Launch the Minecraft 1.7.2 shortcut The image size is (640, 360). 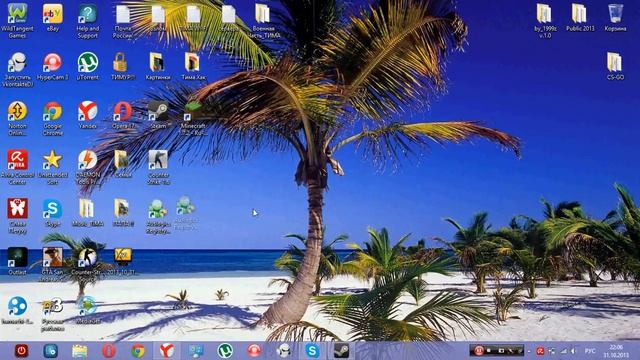coord(193,118)
